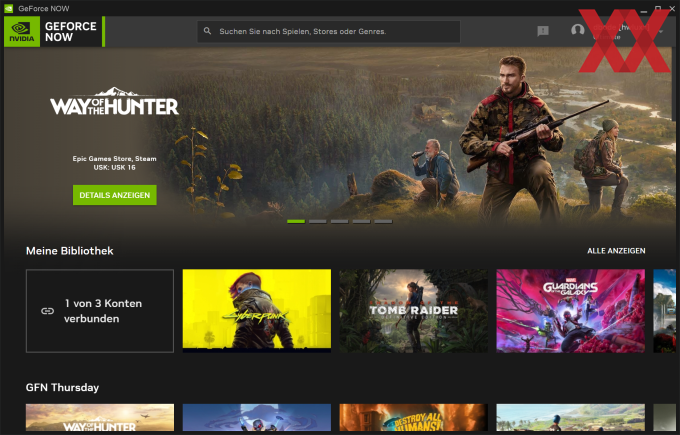The height and width of the screenshot is (435, 680).
Task: Click the GFN Thursday heading
Action: (x=62, y=387)
